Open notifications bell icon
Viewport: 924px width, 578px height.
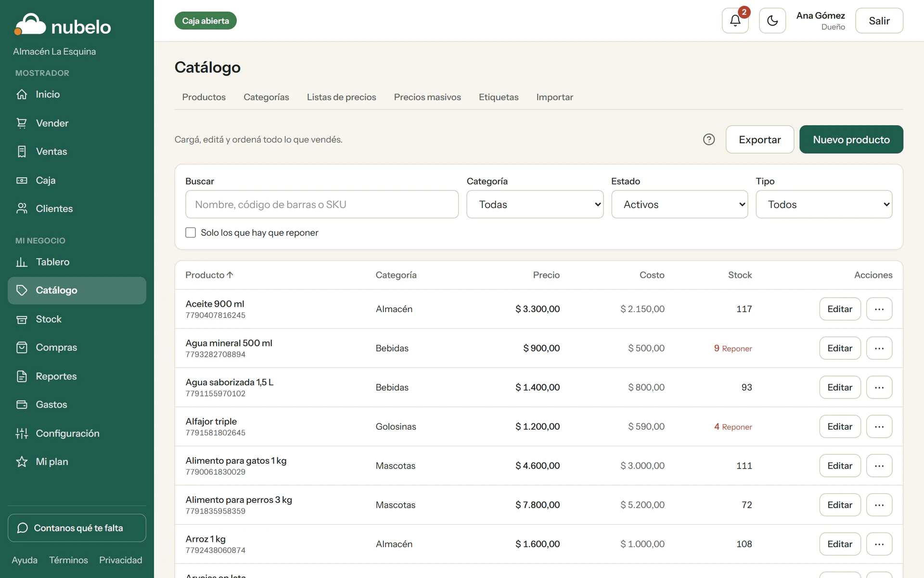[735, 21]
